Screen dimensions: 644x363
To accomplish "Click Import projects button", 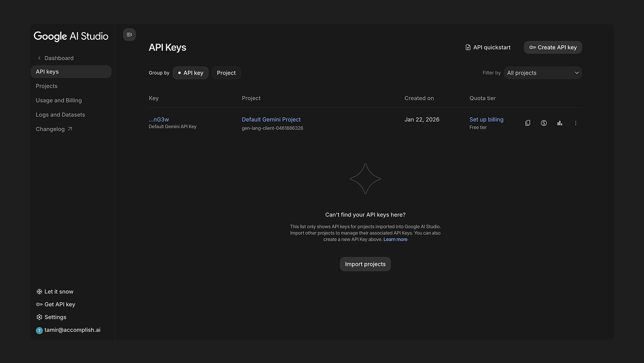I will (365, 264).
